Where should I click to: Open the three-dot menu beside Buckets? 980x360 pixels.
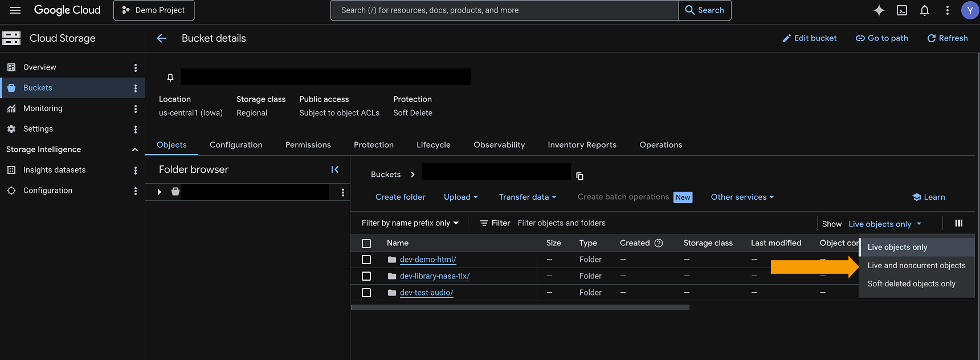136,88
